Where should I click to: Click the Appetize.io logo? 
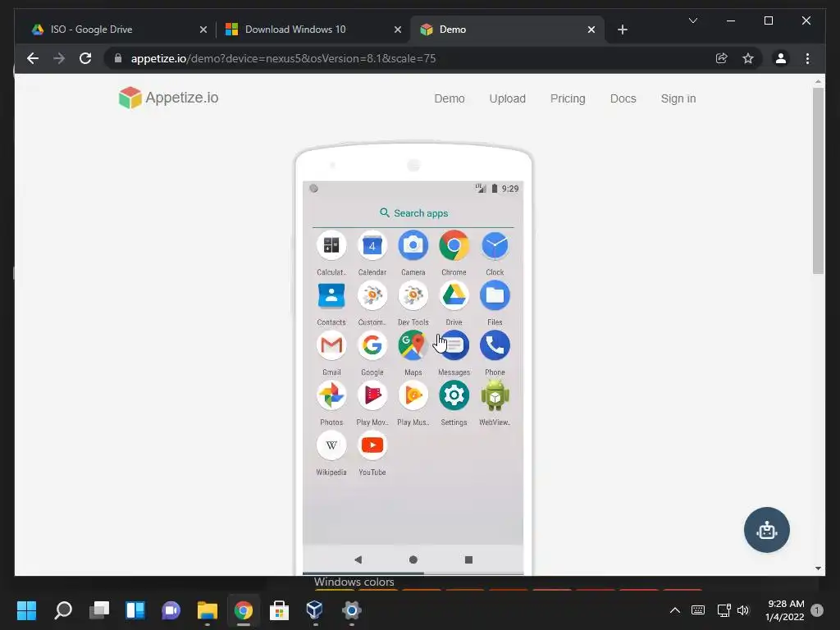click(x=169, y=98)
